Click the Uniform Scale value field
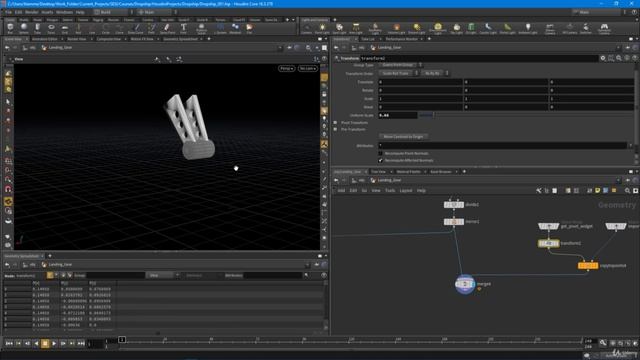The width and height of the screenshot is (640, 360). point(398,116)
